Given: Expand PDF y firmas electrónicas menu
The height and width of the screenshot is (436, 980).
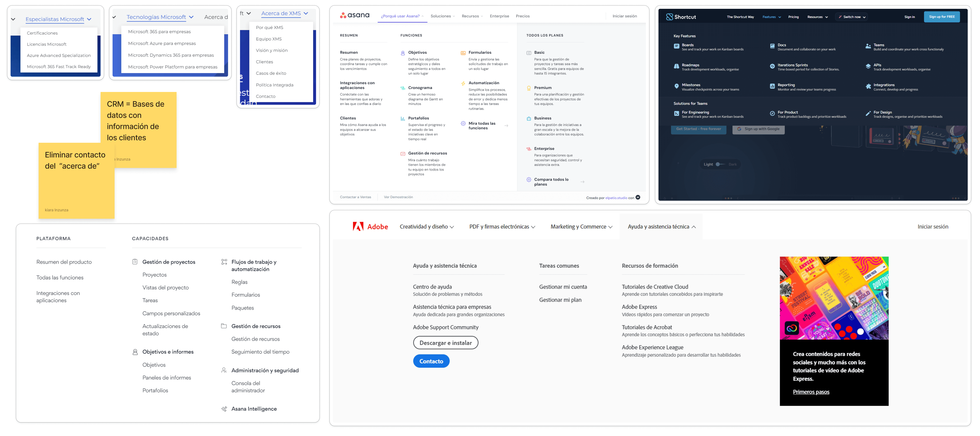Looking at the screenshot, I should point(502,226).
